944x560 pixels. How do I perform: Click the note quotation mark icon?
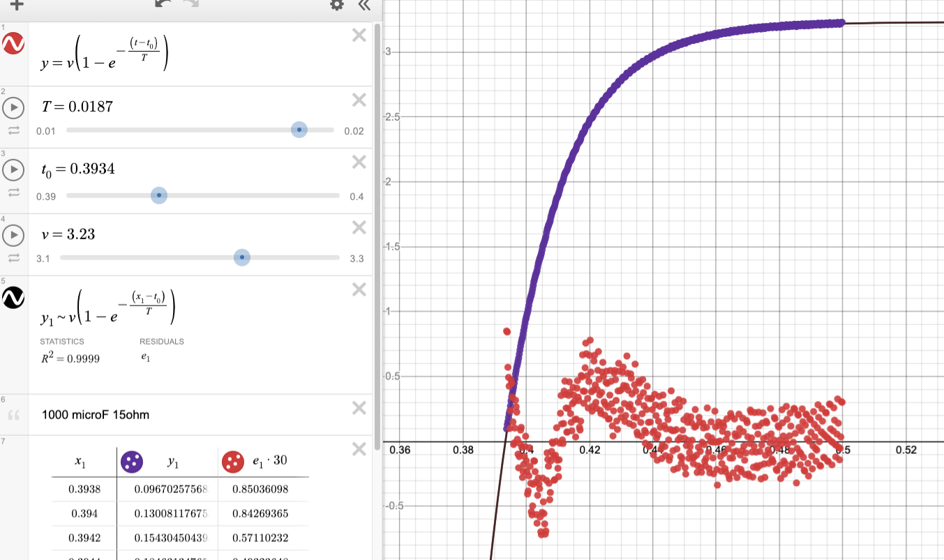click(x=13, y=416)
